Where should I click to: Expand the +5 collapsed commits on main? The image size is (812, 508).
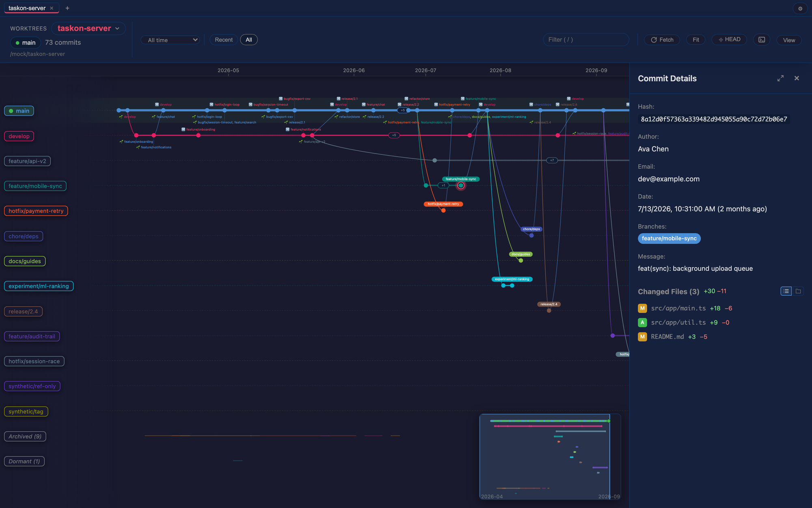tap(402, 111)
